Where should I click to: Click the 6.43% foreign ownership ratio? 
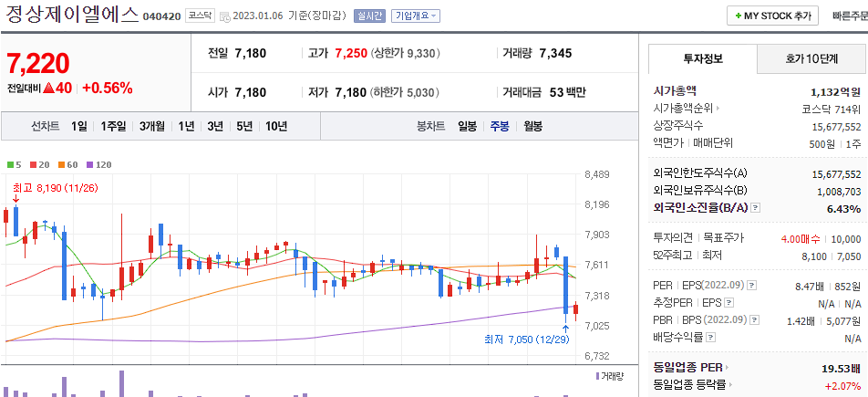click(x=843, y=208)
